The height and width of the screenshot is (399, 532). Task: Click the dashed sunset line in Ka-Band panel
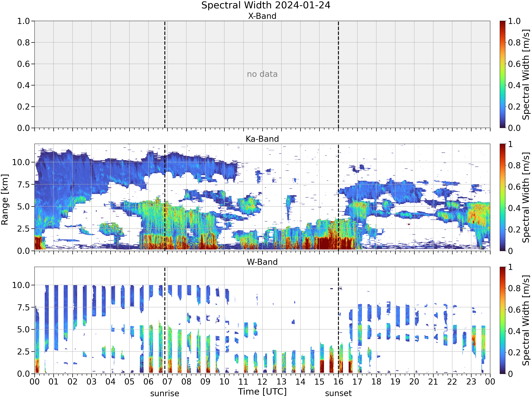coord(338,197)
